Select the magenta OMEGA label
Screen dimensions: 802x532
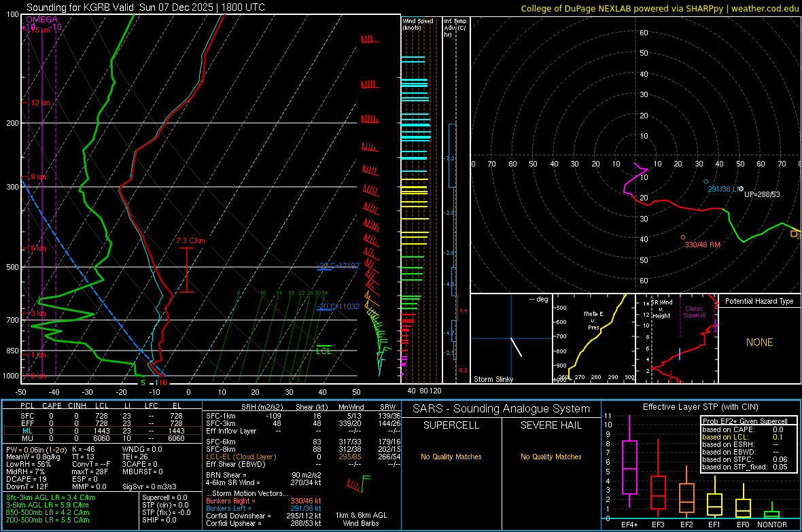(x=42, y=20)
